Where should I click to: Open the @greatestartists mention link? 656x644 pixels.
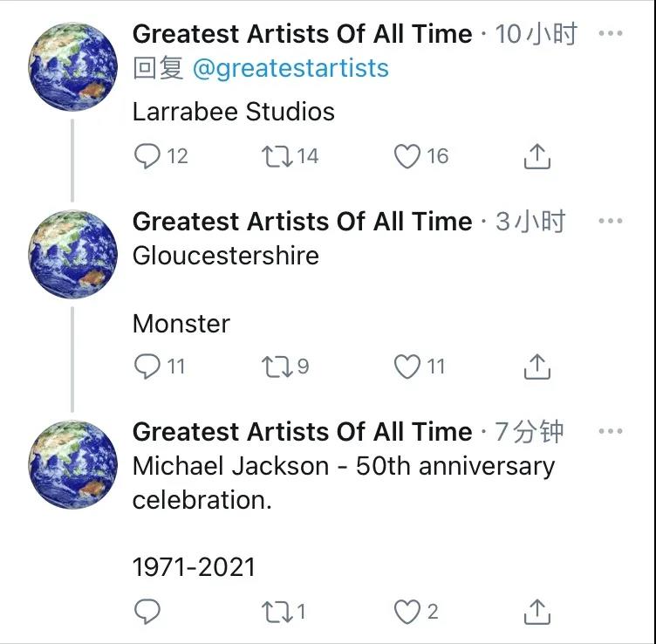coord(290,68)
